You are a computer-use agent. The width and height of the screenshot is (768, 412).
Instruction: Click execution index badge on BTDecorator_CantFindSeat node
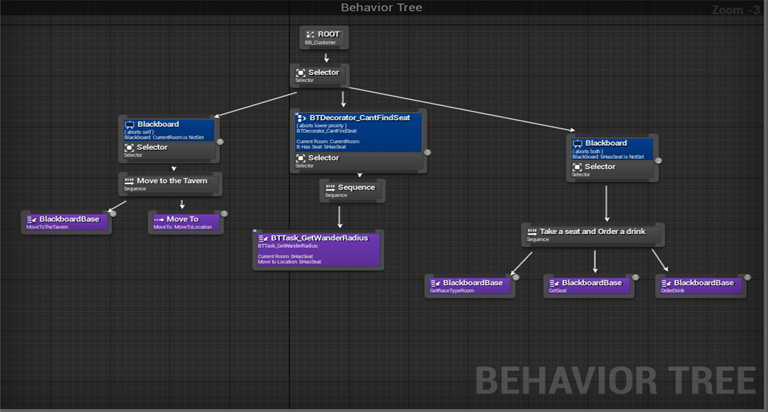point(427,152)
